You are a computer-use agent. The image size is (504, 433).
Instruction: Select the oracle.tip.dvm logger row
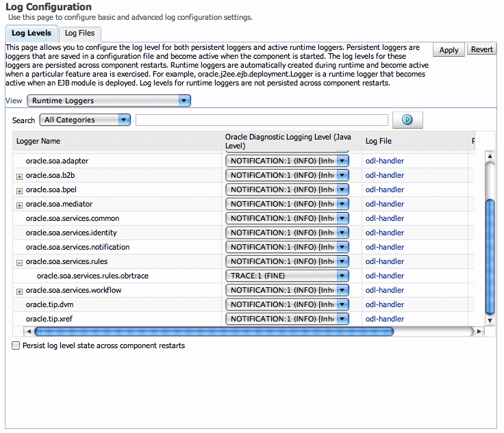[x=244, y=304]
